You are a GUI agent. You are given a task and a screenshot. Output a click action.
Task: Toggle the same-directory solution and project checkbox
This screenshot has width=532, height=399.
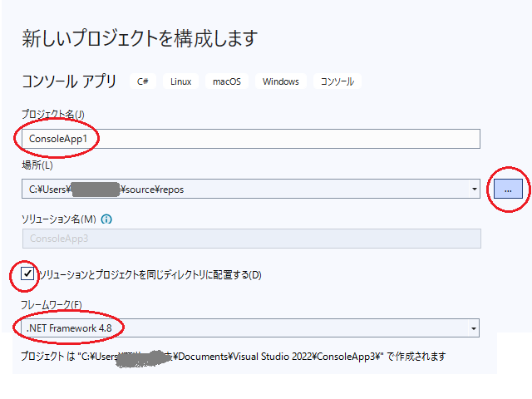click(27, 273)
